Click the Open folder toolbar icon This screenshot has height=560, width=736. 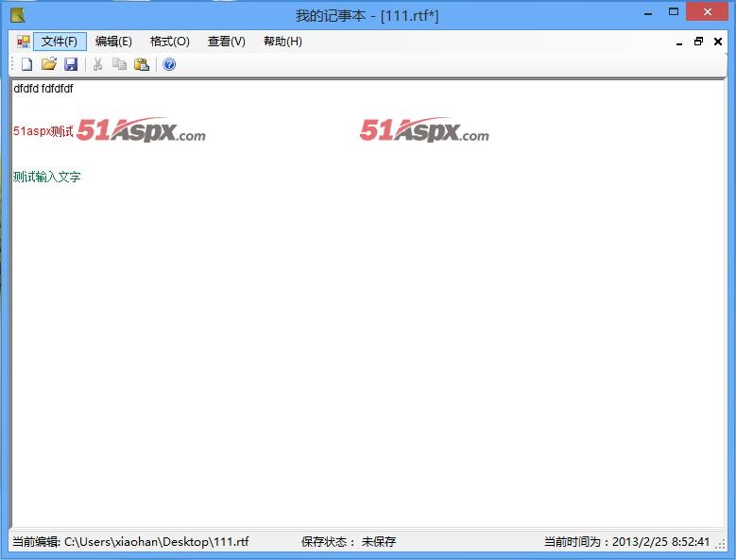(x=49, y=64)
